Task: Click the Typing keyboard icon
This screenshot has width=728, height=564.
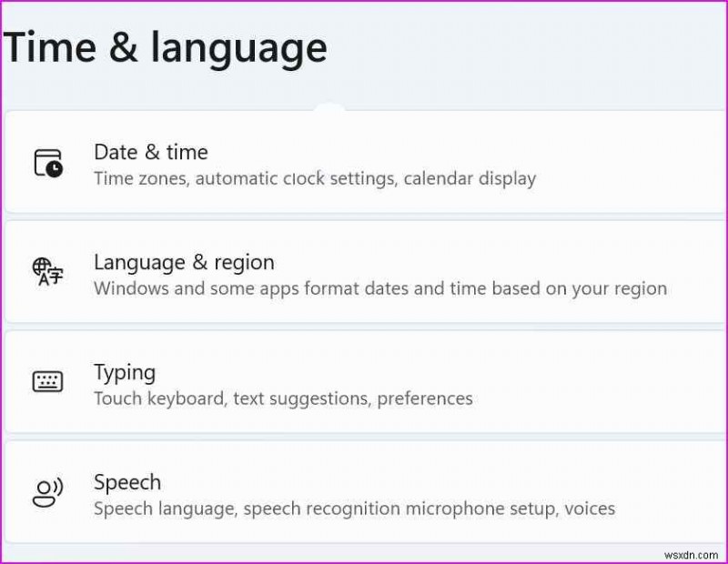Action: coord(47,382)
